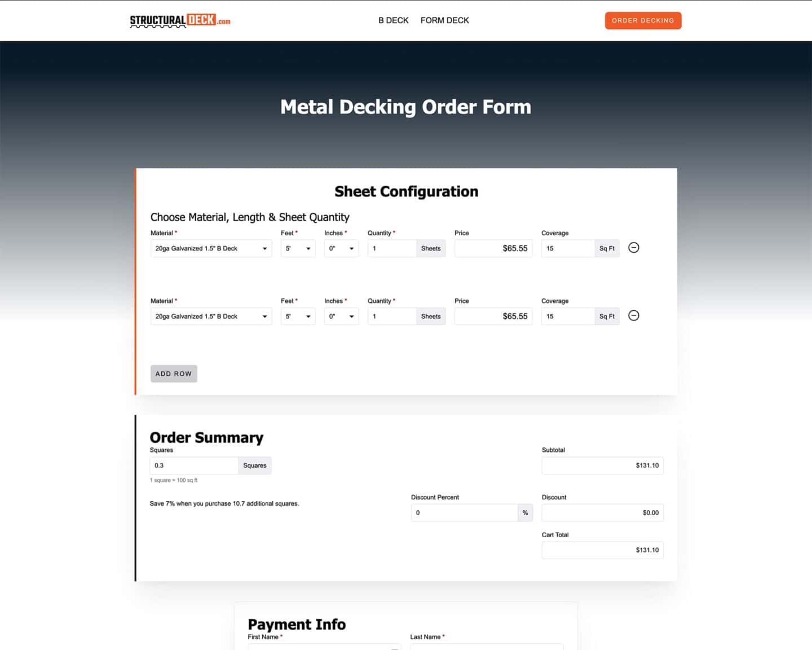
Task: Open the Feet dropdown in the second row
Action: 298,316
